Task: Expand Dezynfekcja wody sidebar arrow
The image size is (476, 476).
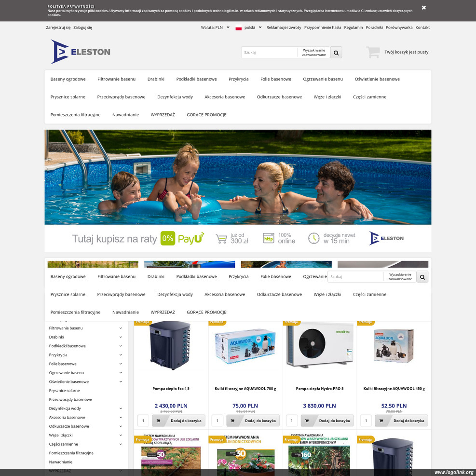Action: point(121,408)
